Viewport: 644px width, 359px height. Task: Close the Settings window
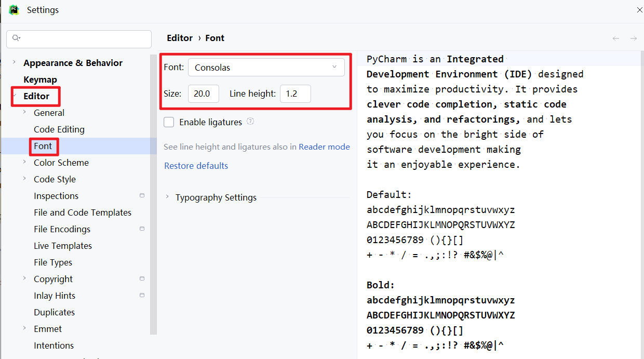click(x=639, y=10)
